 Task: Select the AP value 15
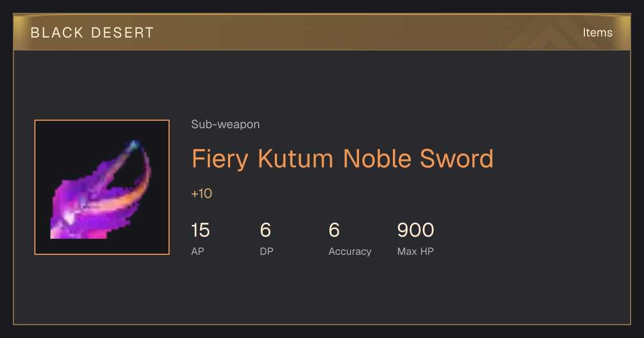pyautogui.click(x=200, y=230)
